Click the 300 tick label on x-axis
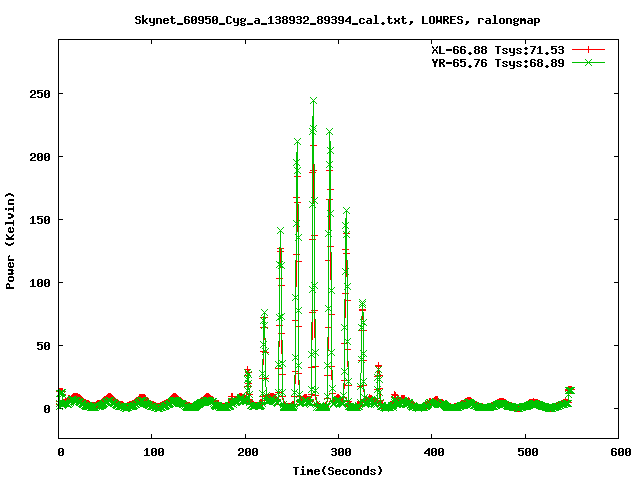 [x=339, y=452]
